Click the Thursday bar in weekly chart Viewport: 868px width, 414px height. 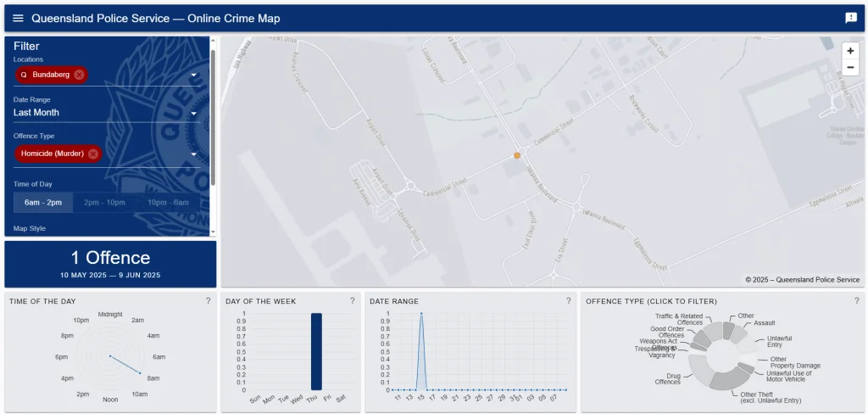316,351
